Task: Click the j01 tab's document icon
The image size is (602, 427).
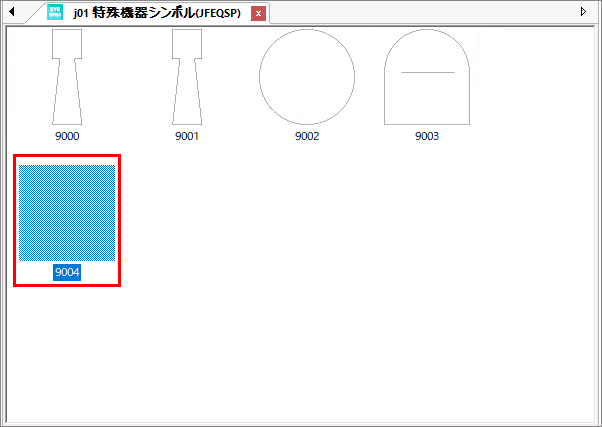Action: [x=55, y=13]
